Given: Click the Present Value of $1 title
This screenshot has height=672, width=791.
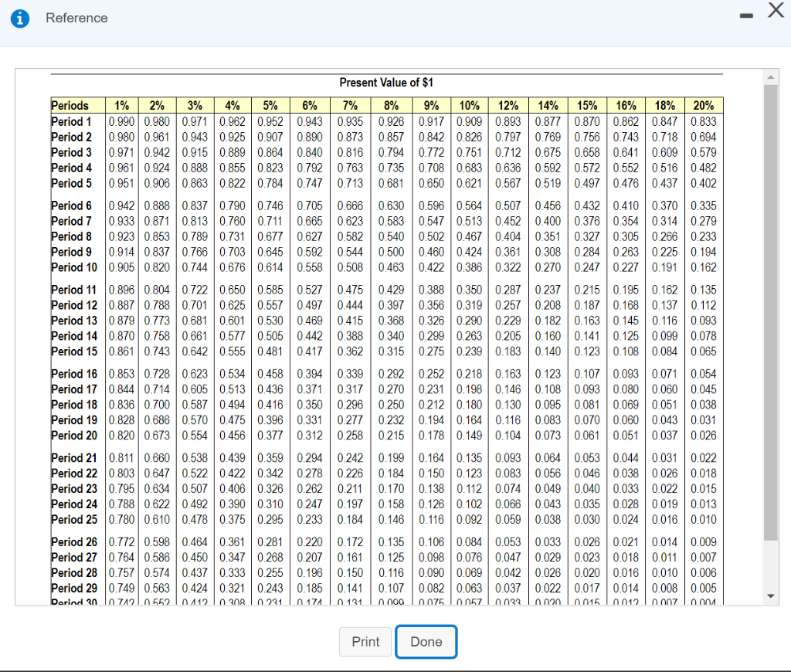Looking at the screenshot, I should coord(386,82).
